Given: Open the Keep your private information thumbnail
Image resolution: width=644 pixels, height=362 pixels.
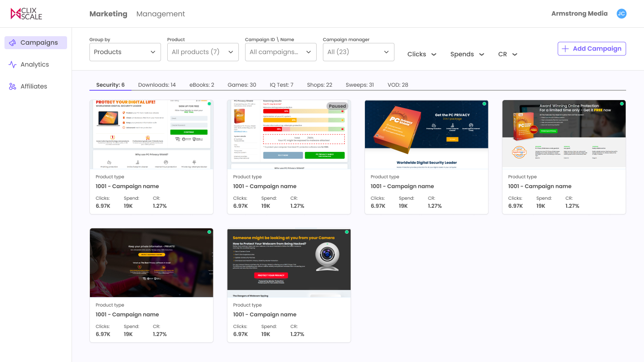Looking at the screenshot, I should coord(152,263).
